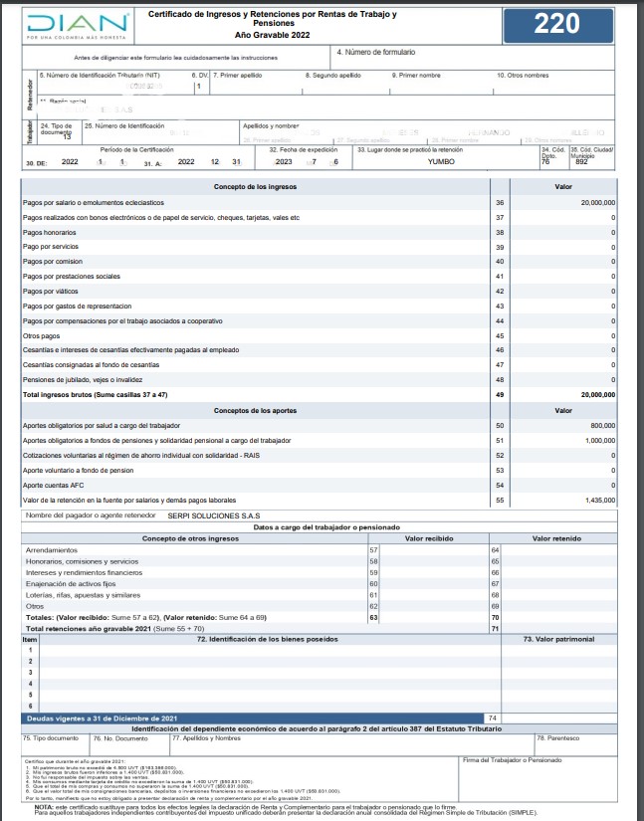Click Arrendamientos valor retenido cell 64
Viewport: 644px width, 821px height.
pyautogui.click(x=558, y=550)
